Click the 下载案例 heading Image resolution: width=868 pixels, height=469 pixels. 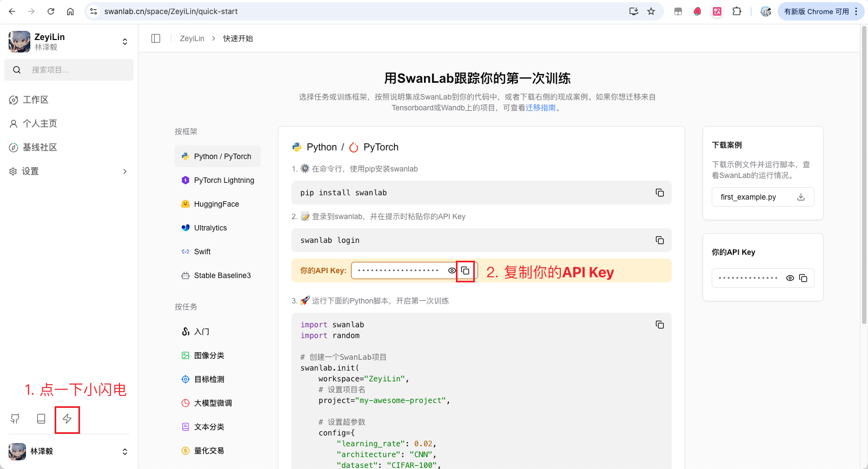tap(727, 145)
